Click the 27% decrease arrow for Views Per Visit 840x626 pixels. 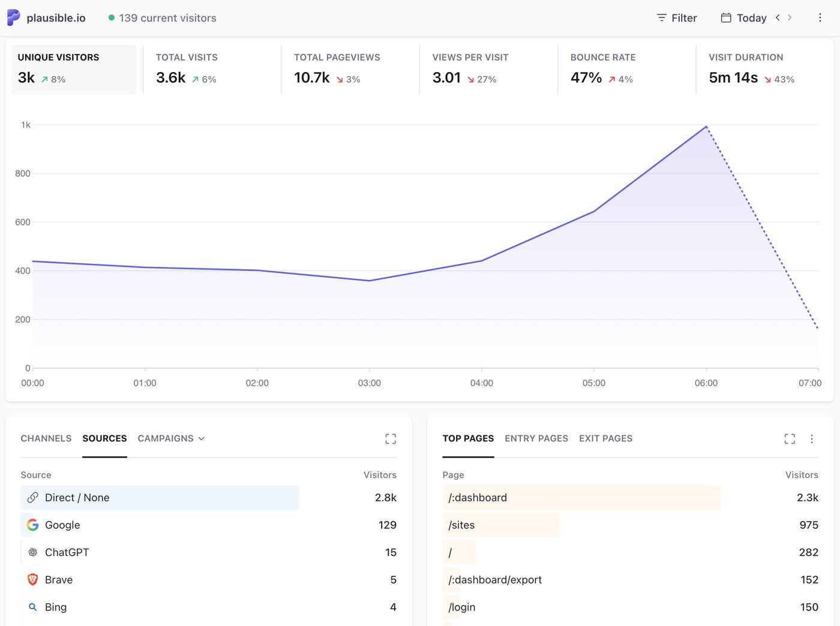click(x=471, y=79)
